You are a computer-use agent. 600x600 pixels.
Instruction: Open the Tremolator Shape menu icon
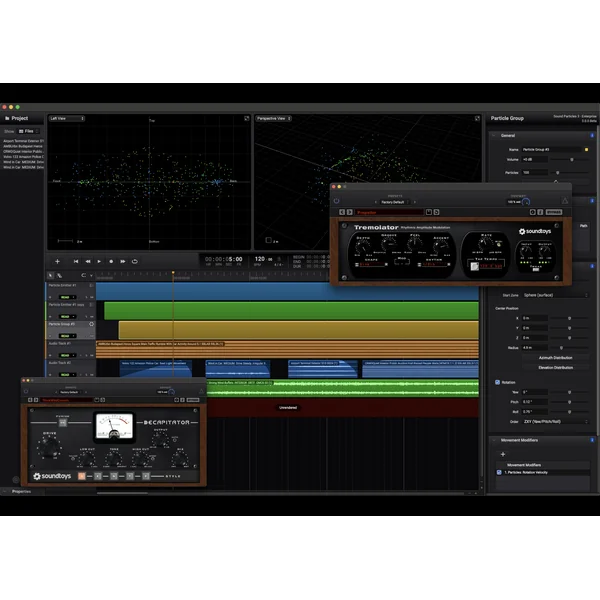(x=357, y=264)
